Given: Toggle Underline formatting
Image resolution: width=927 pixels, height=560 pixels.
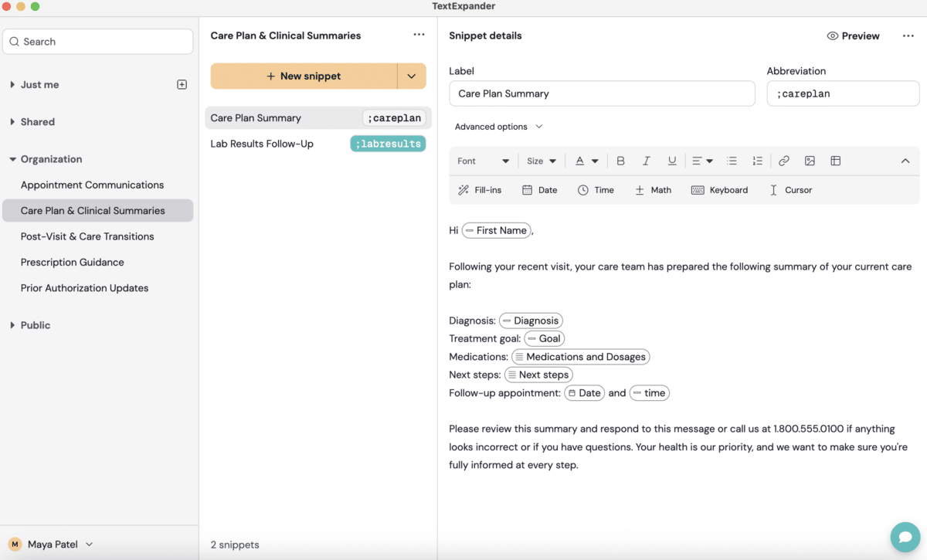Looking at the screenshot, I should [x=672, y=161].
